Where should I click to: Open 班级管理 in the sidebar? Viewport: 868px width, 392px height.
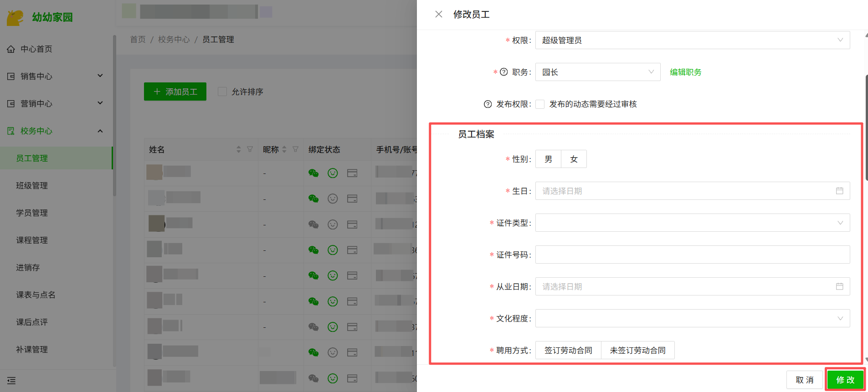[x=32, y=185]
